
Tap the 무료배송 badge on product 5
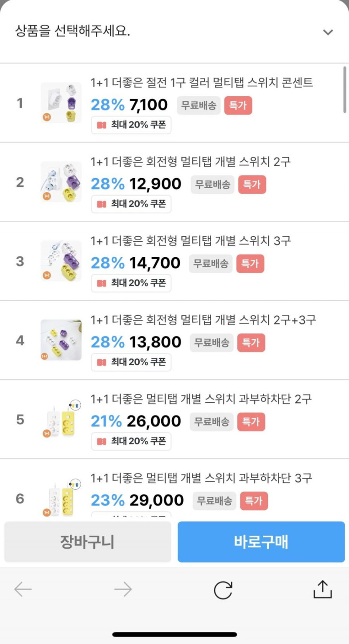pyautogui.click(x=212, y=422)
